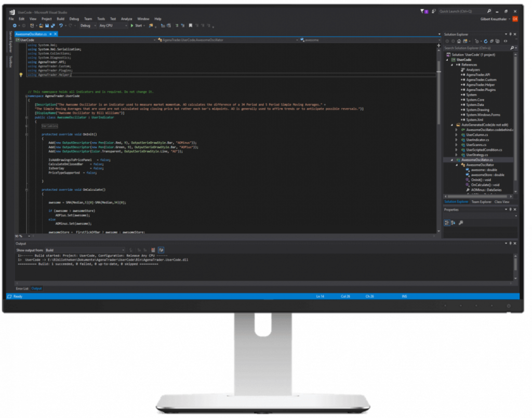The height and width of the screenshot is (418, 532).
Task: Click the New Project toolbar icon
Action: click(32, 26)
